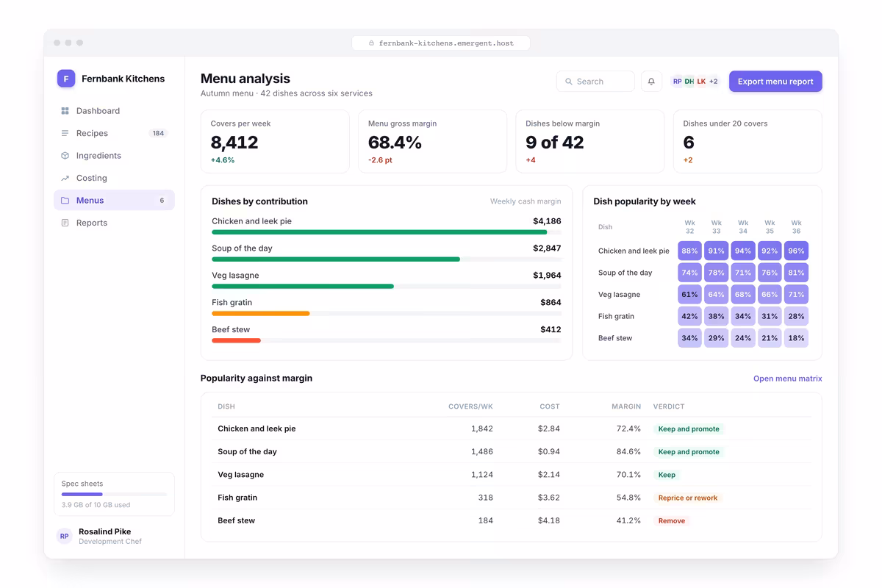The width and height of the screenshot is (882, 588).
Task: Click the VERDICT column header
Action: (669, 406)
